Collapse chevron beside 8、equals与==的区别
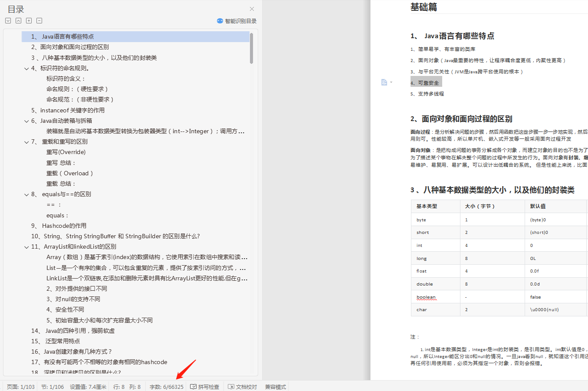The height and width of the screenshot is (391, 588). [x=26, y=194]
